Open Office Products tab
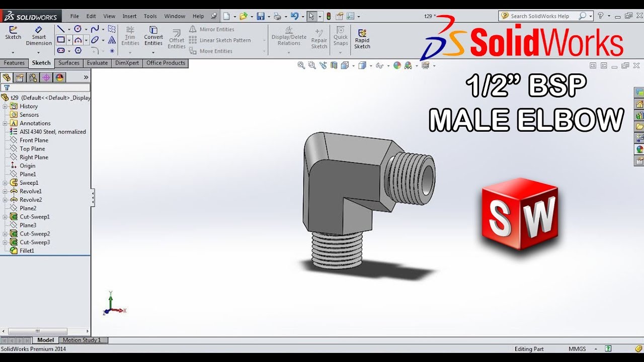Viewport: 644px width, 362px height. pos(166,63)
